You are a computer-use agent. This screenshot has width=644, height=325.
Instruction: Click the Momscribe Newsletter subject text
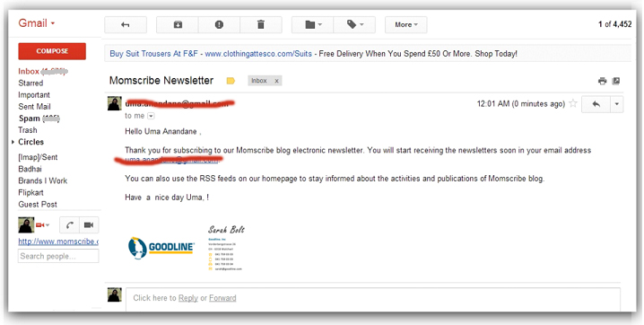click(161, 81)
